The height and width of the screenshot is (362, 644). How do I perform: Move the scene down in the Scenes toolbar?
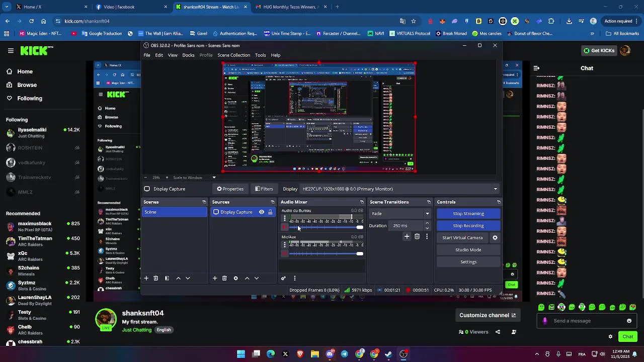coord(188,278)
